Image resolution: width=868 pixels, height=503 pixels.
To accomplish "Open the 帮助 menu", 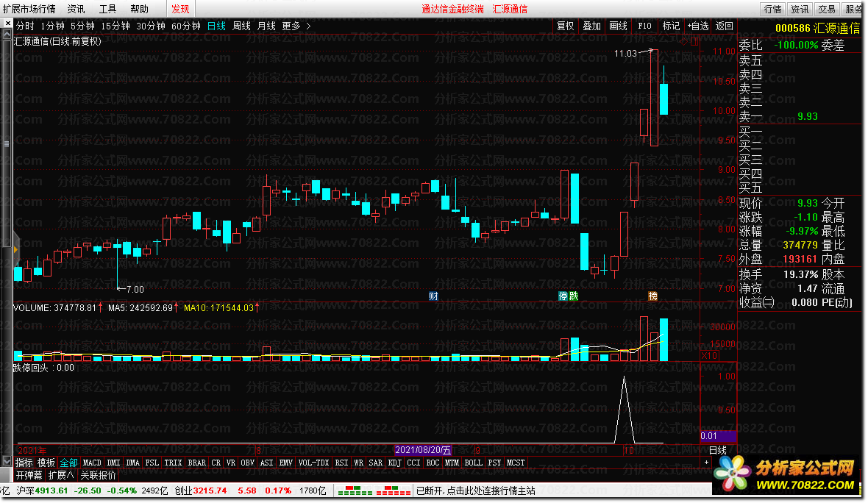I will click(x=140, y=9).
